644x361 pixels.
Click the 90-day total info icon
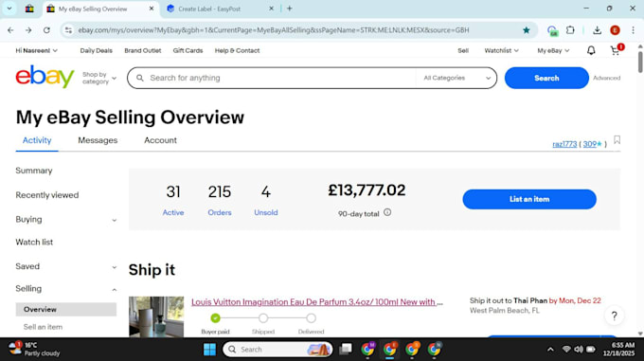pos(387,212)
